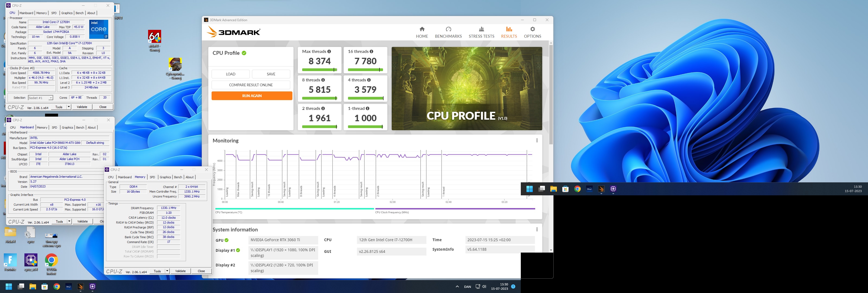868x293 pixels.
Task: Open the clock showing 15:30 on bottom taskbar
Action: tap(499, 286)
